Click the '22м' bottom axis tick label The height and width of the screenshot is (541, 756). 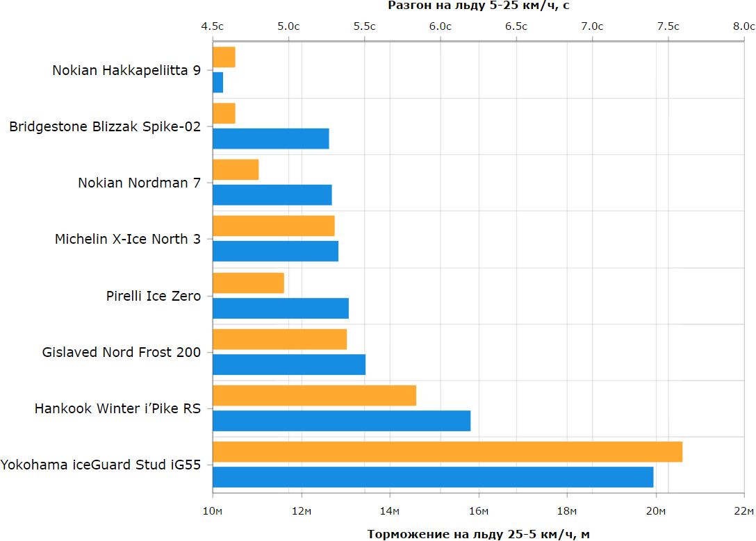coord(744,510)
